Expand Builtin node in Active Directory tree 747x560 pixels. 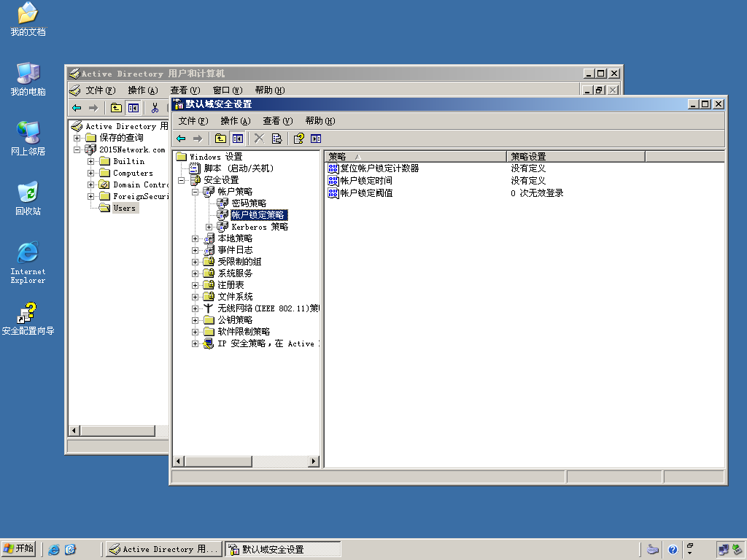click(90, 161)
